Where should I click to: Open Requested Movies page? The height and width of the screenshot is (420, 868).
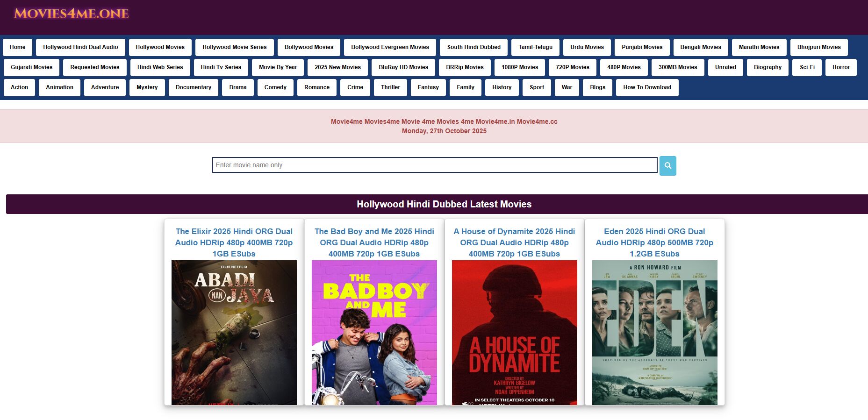tap(95, 67)
